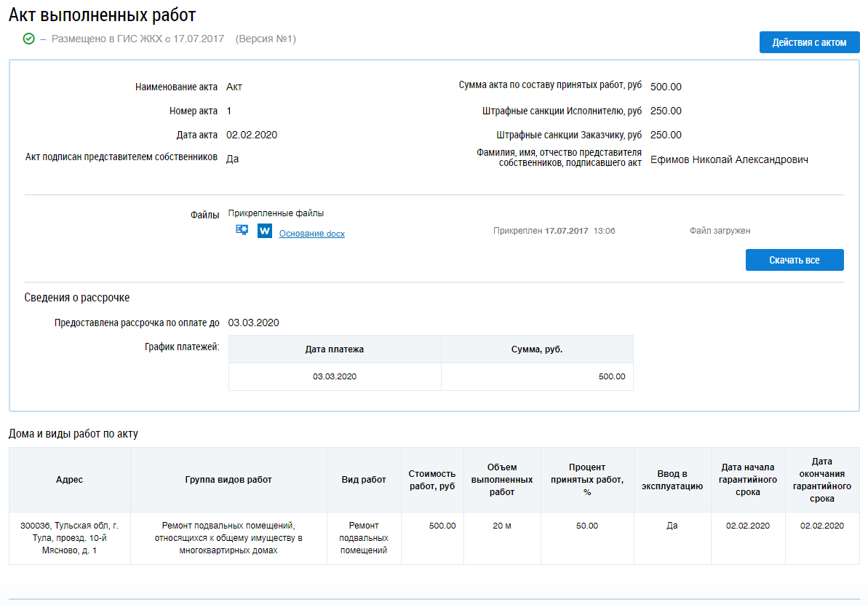Open the Действия с актом menu button
Image resolution: width=868 pixels, height=605 pixels.
pyautogui.click(x=809, y=43)
